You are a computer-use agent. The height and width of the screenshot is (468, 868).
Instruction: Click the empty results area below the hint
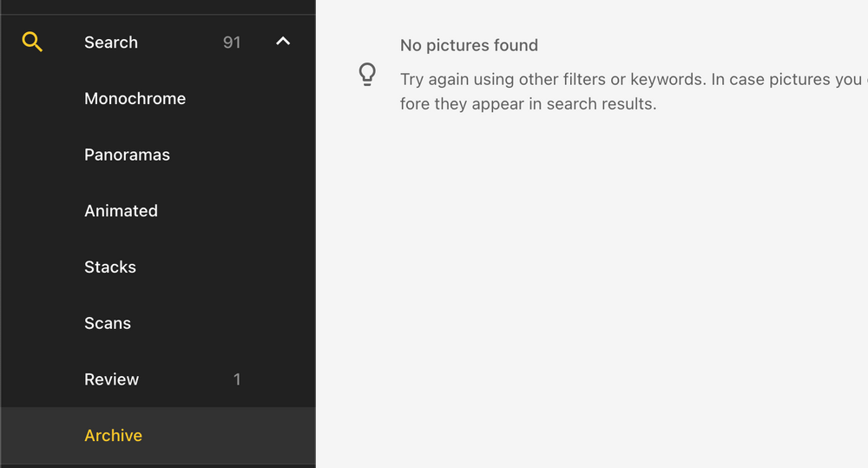pos(592,288)
